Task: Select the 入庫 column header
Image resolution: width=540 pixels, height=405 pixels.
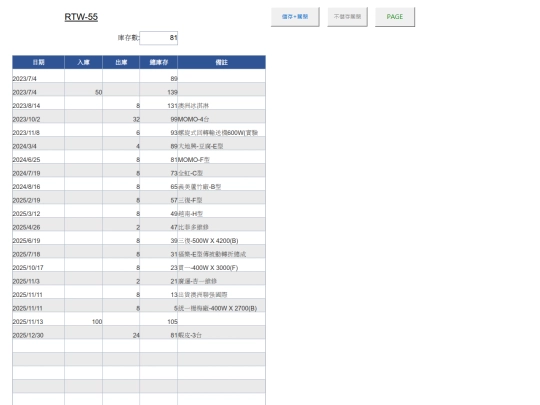Action: 83,62
